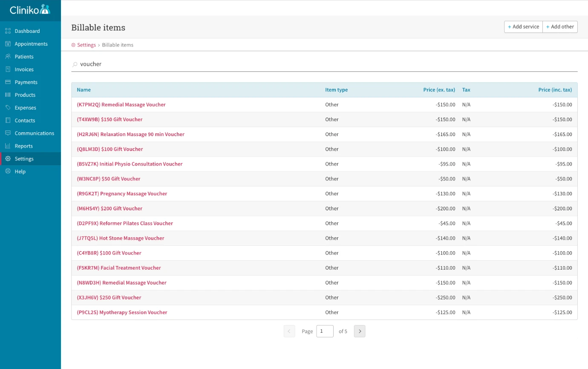Click the Add service button
This screenshot has height=369, width=588.
[523, 26]
